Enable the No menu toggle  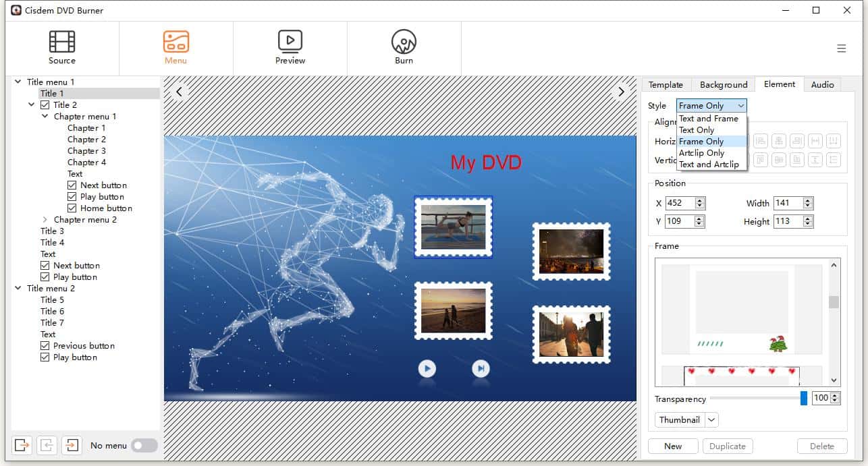[x=144, y=445]
